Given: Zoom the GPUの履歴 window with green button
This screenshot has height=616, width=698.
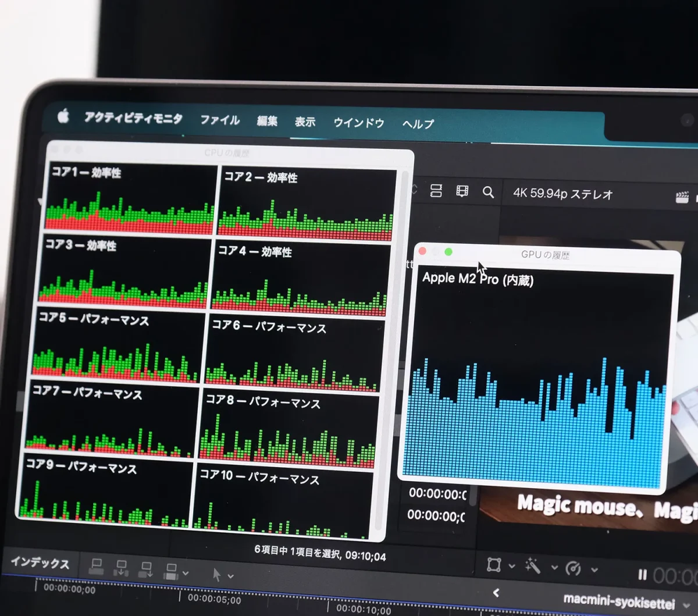Looking at the screenshot, I should [x=448, y=252].
